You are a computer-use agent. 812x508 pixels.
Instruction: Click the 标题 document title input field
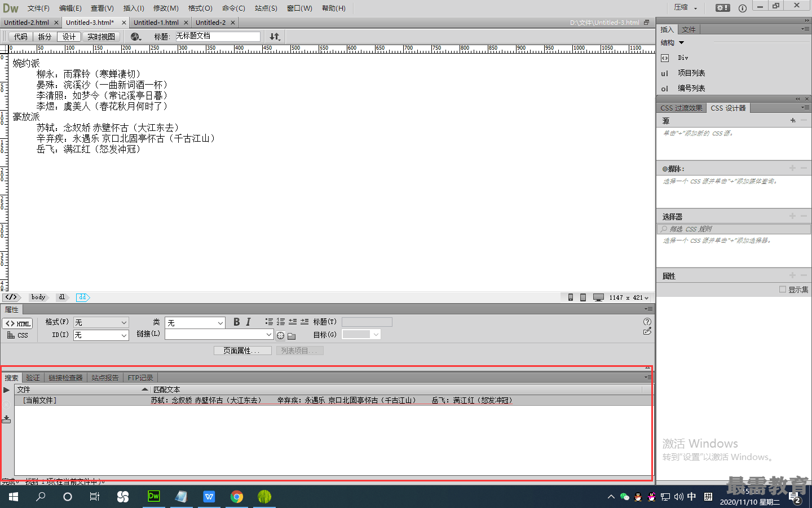click(217, 37)
